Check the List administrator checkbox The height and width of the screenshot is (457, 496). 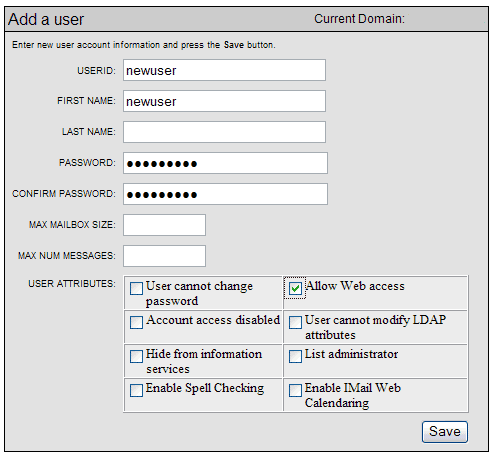295,356
